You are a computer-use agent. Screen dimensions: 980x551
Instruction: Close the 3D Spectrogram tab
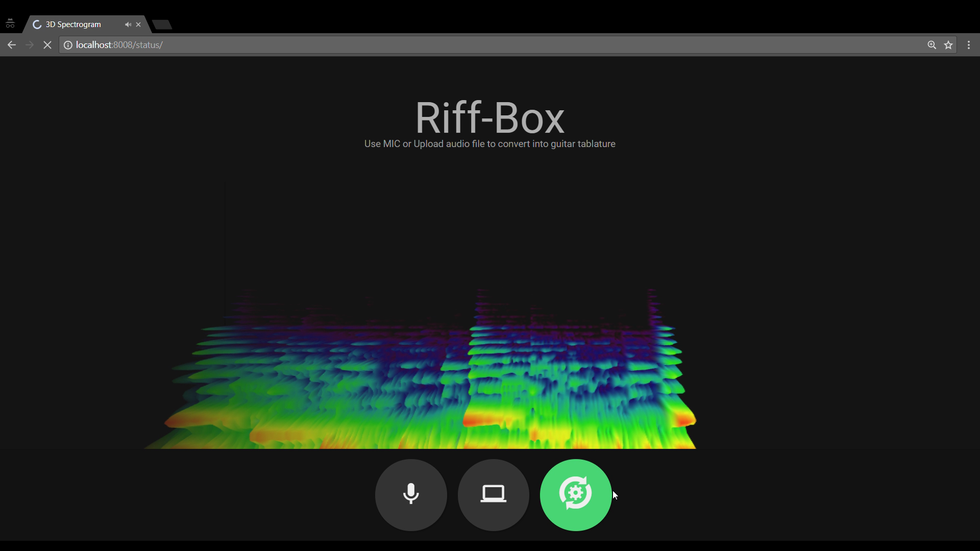138,24
